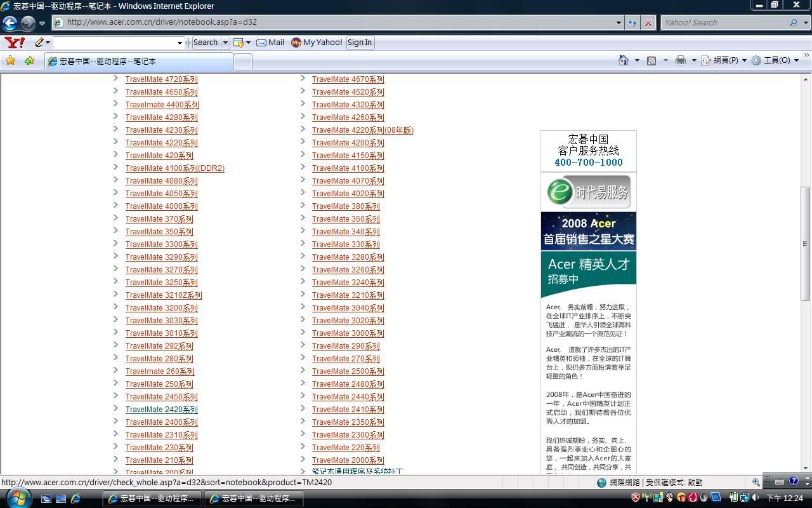Click the page vertical scrollbar thumb
The image size is (812, 508).
pyautogui.click(x=806, y=244)
